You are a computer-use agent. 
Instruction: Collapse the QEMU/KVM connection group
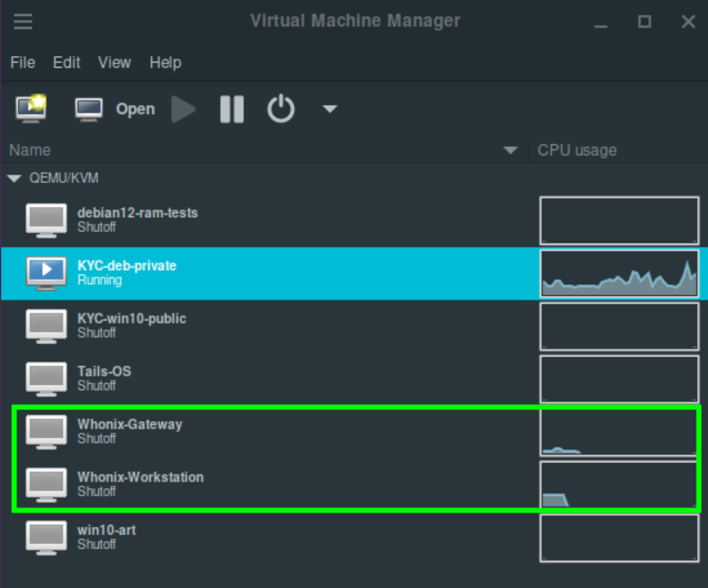15,178
